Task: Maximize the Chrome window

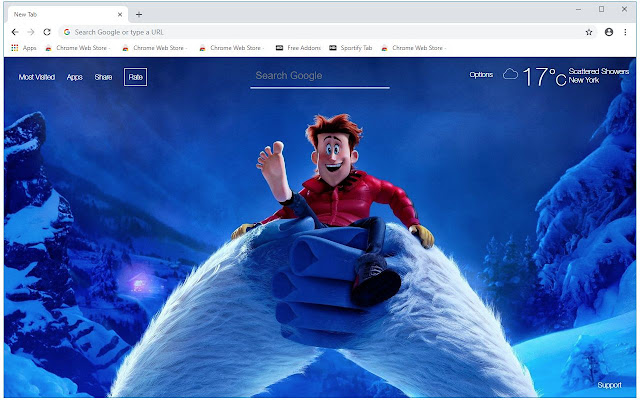Action: click(601, 9)
